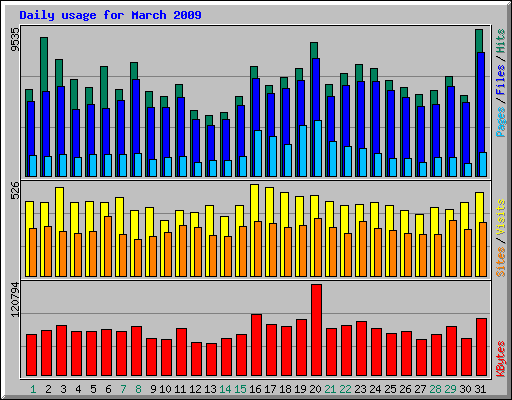Screen dimensions: 512x400
Task: Click the green Hits bar for day 31
Action: pos(479,41)
